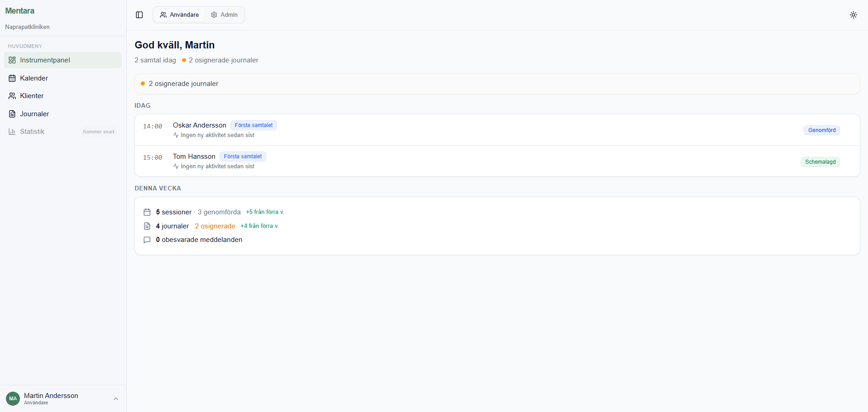Open Tom Hansson's 15:00 session
Image resolution: width=868 pixels, height=412 pixels.
(x=194, y=156)
